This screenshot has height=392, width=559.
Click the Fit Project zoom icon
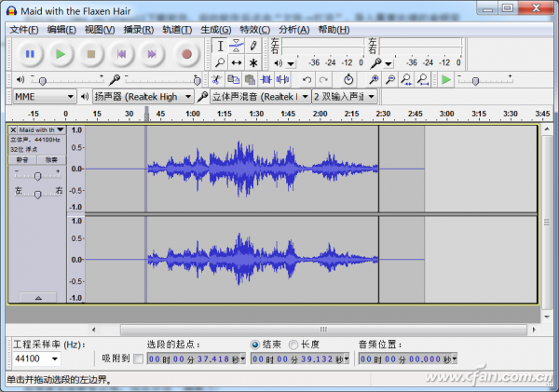423,79
